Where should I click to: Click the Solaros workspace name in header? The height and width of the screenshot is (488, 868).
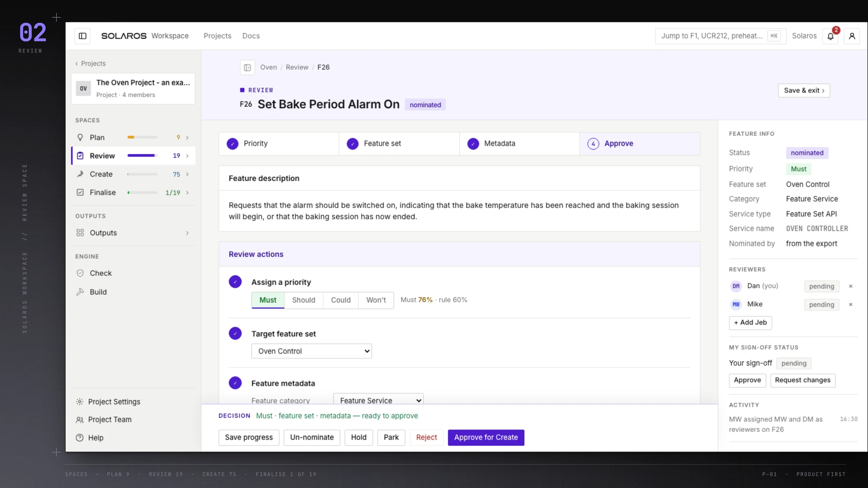(x=804, y=36)
